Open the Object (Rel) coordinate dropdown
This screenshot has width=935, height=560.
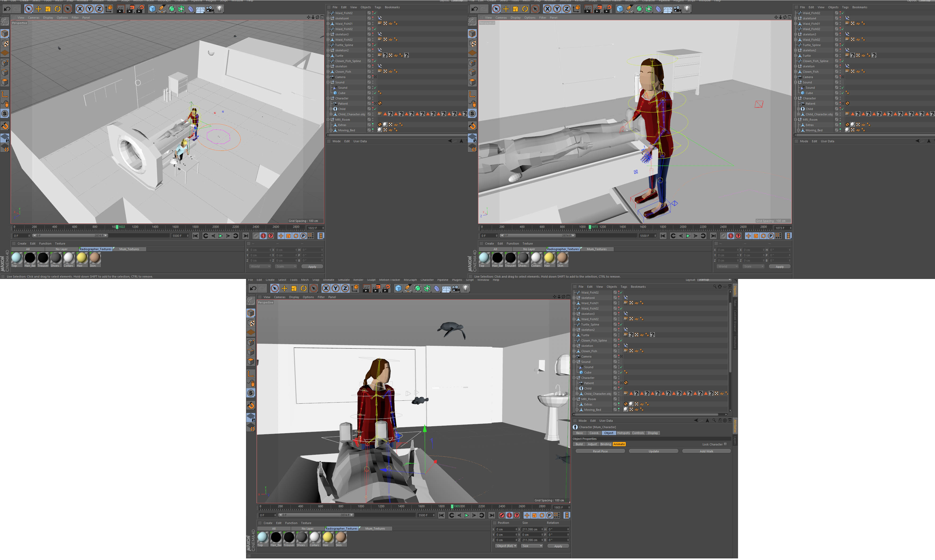tap(506, 546)
